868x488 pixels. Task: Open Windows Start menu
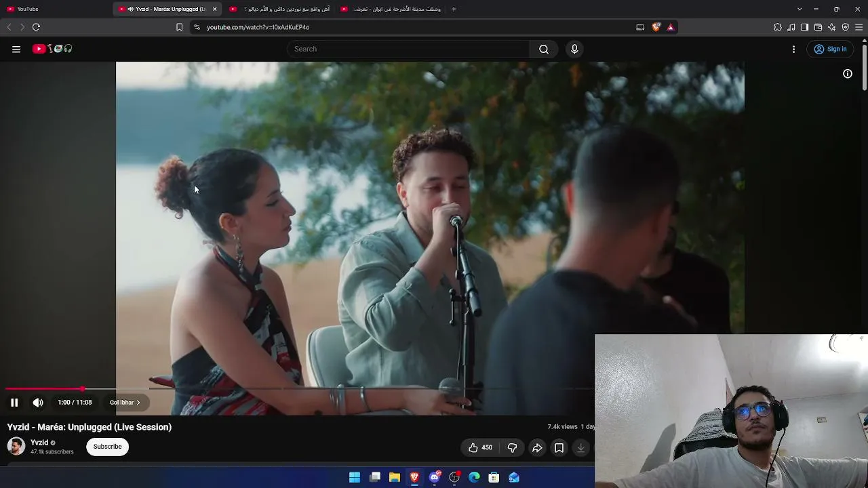(x=355, y=478)
